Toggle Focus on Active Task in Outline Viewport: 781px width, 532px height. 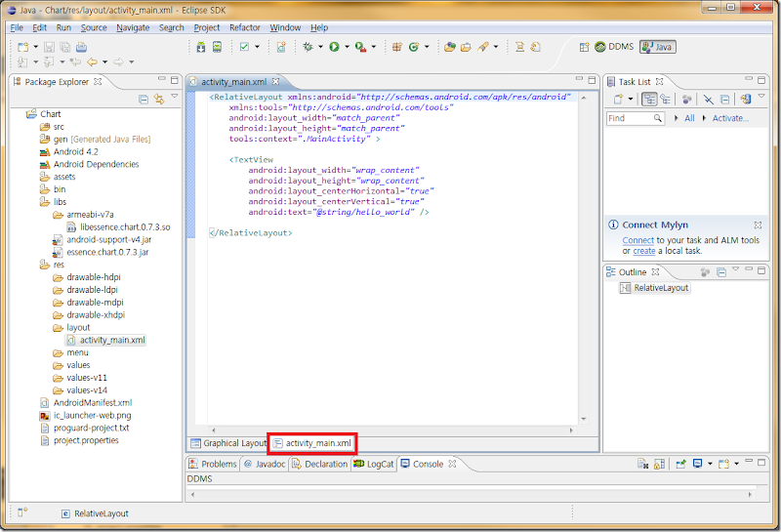(x=705, y=272)
